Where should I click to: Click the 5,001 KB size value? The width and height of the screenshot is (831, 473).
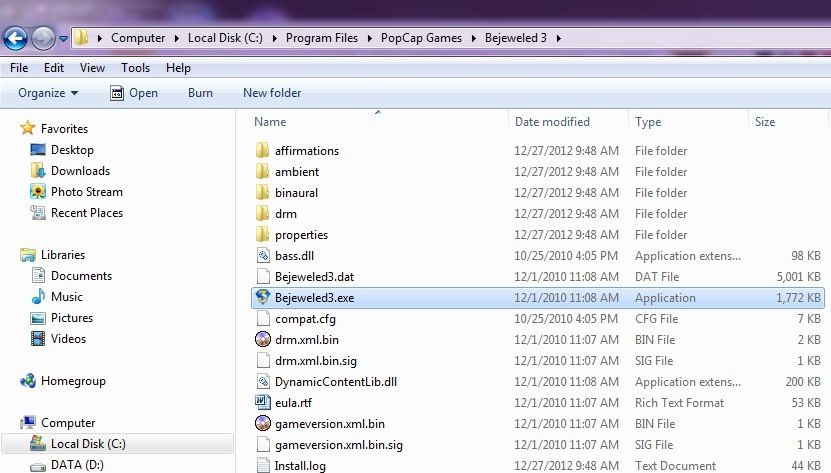click(798, 277)
